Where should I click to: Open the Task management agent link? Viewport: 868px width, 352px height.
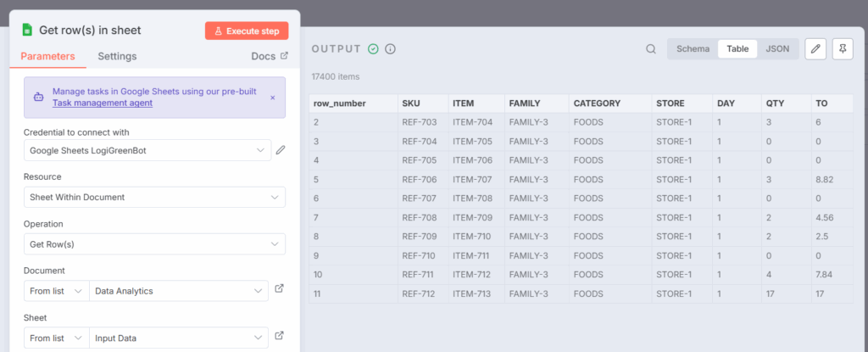pyautogui.click(x=103, y=103)
